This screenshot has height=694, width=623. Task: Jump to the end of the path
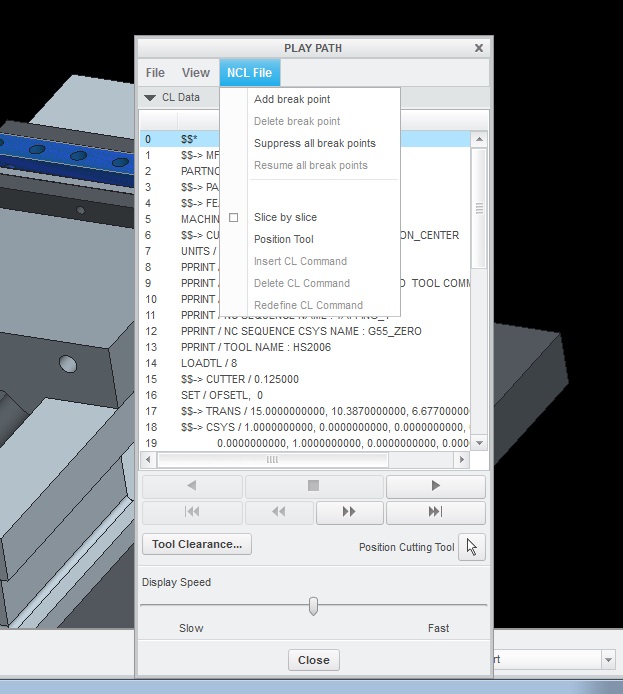pos(436,512)
